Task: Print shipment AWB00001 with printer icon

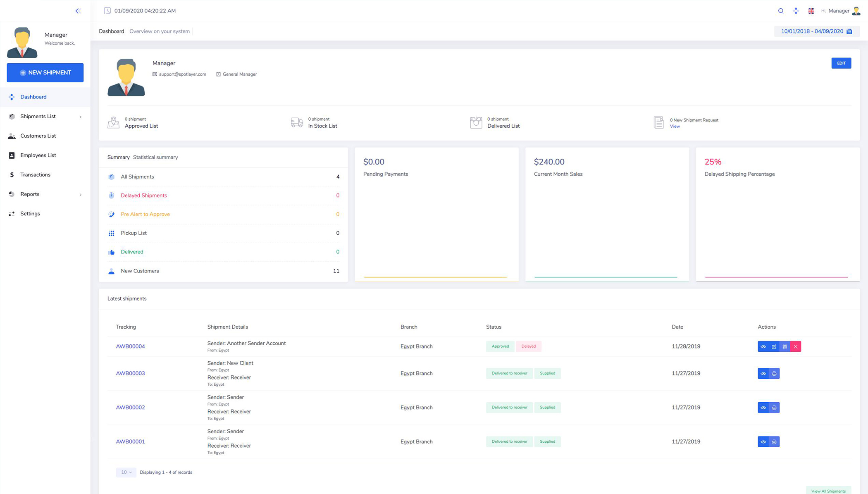Action: (x=774, y=441)
